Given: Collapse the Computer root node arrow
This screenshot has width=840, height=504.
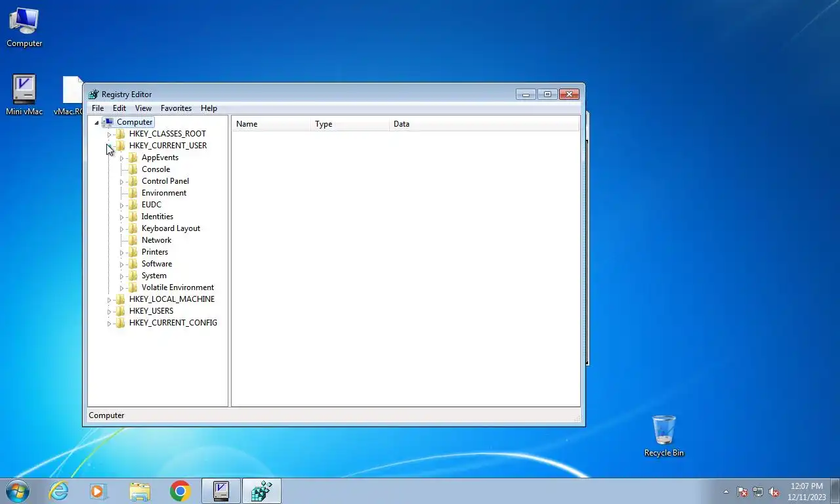Looking at the screenshot, I should click(96, 123).
